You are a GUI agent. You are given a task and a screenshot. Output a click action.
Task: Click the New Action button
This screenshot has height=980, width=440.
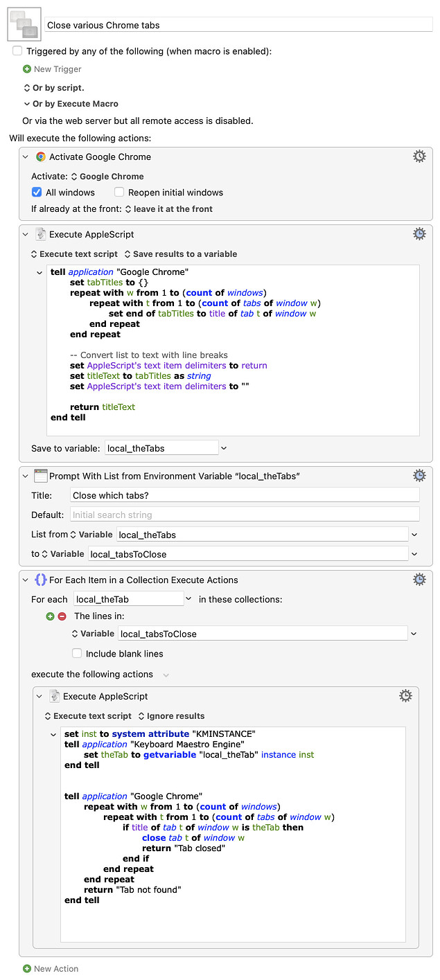tap(51, 969)
